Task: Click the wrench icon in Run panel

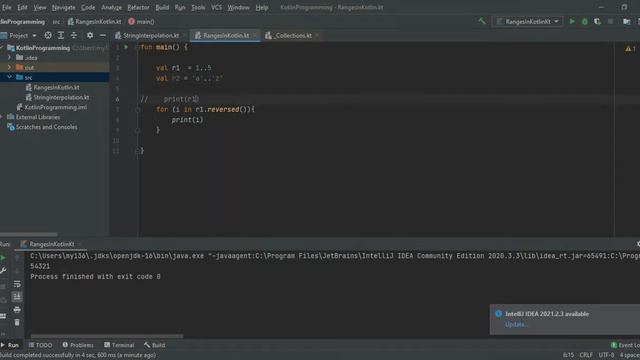Action: 3,270
